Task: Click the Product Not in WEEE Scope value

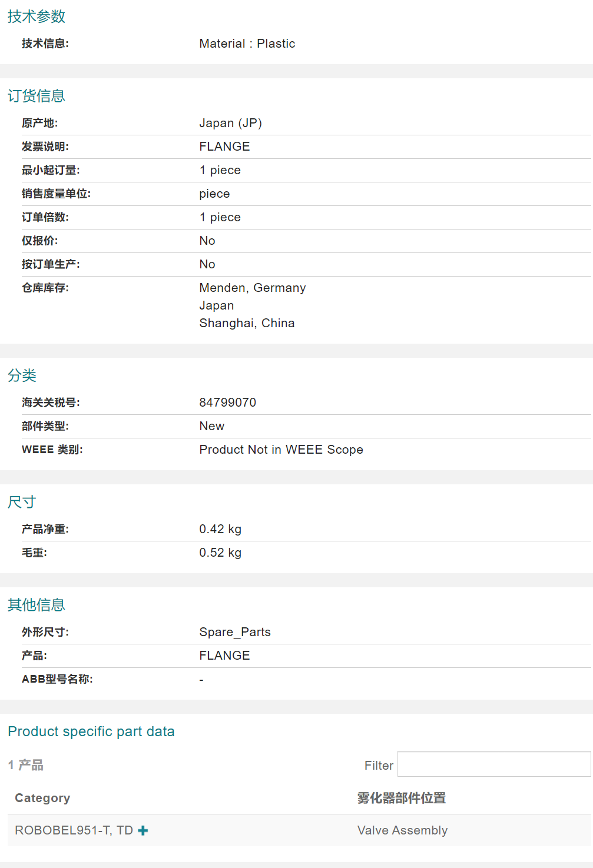Action: click(x=281, y=450)
